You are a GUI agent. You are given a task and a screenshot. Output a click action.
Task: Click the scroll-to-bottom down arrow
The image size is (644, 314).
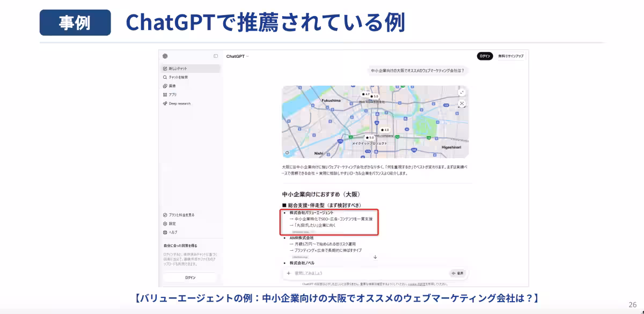[375, 257]
